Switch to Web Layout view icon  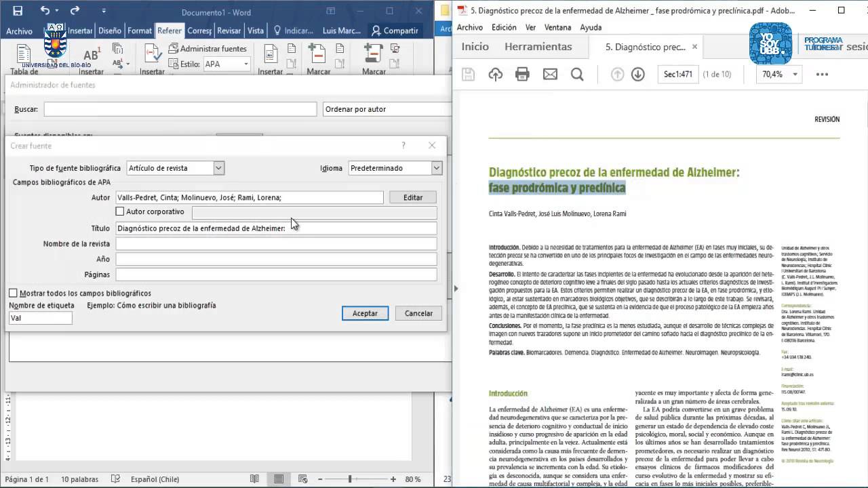302,479
